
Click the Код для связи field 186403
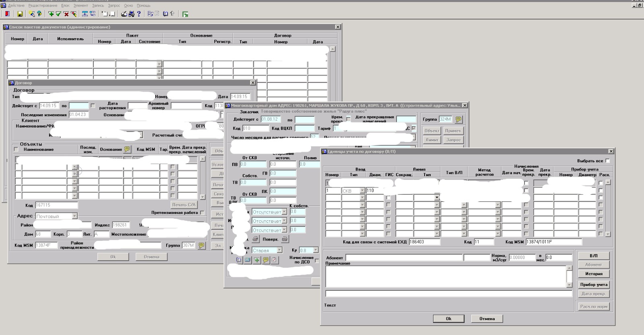click(x=425, y=242)
